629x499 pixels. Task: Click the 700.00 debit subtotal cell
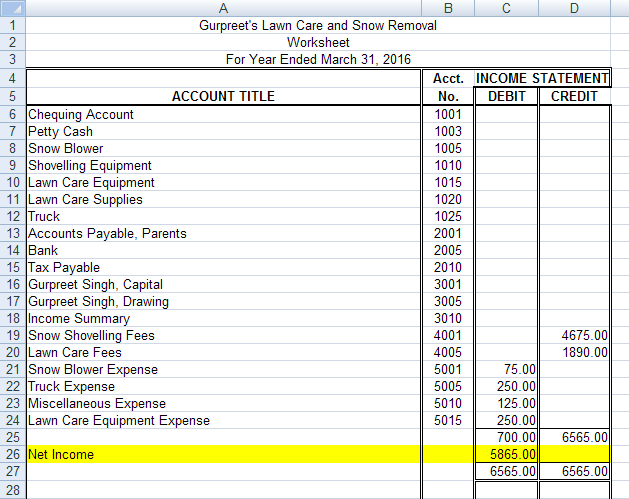(506, 437)
